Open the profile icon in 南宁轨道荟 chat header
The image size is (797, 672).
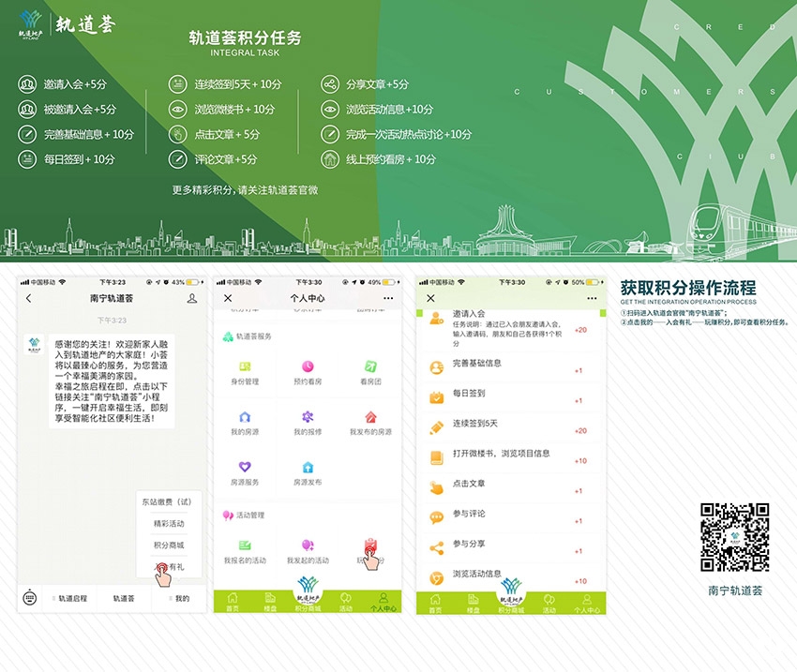click(x=192, y=298)
